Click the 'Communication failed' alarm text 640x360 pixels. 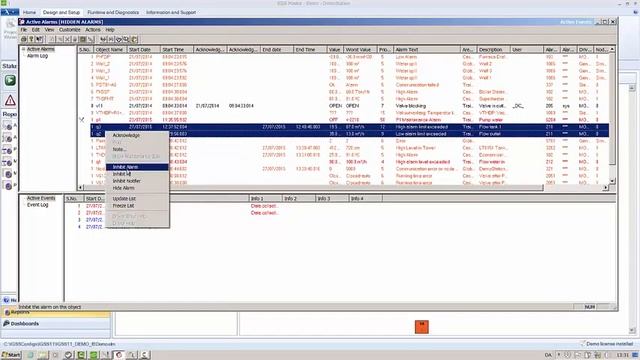point(417,85)
